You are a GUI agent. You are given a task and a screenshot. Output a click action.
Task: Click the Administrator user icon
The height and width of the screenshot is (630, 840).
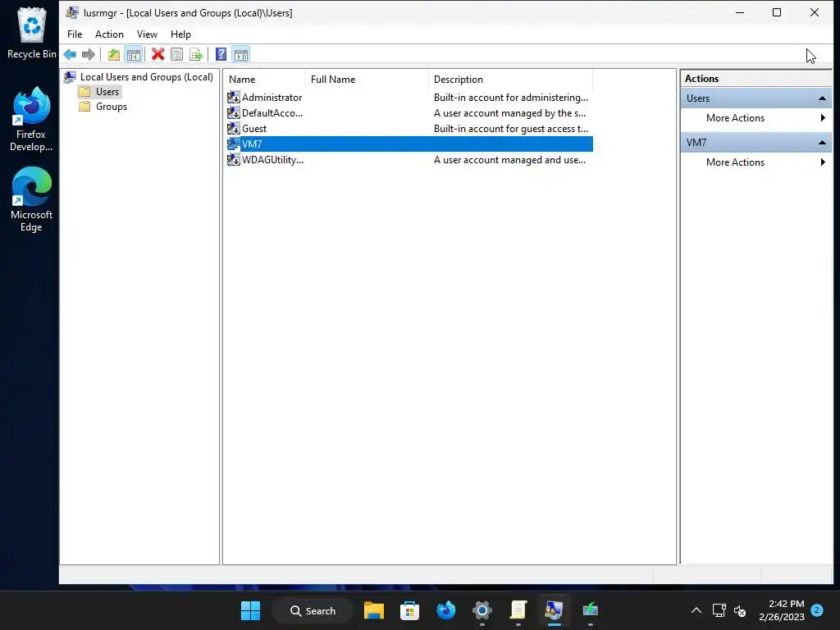pos(234,97)
